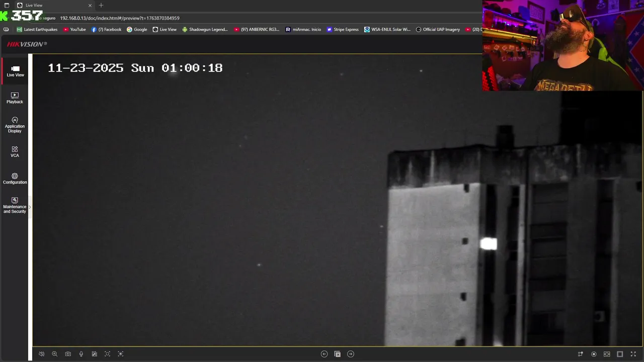Open Latest Earthquakes bookmark

pyautogui.click(x=37, y=29)
